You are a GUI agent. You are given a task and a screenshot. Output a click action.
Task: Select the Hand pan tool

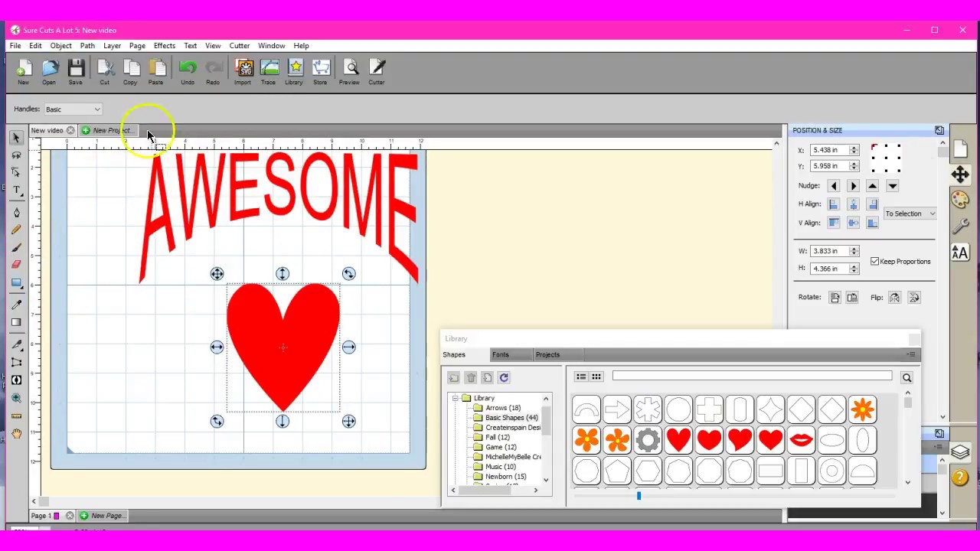pyautogui.click(x=16, y=434)
